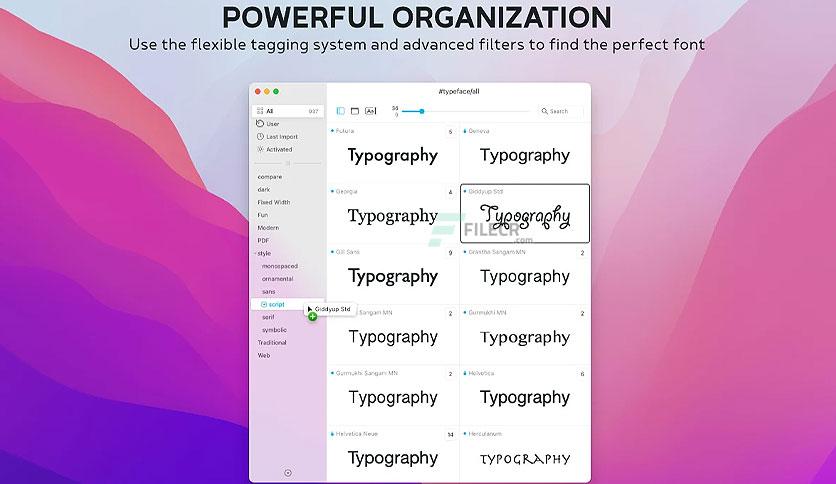The image size is (836, 484).
Task: Toggle activation dot next to Gurmukhi MN
Action: click(464, 312)
